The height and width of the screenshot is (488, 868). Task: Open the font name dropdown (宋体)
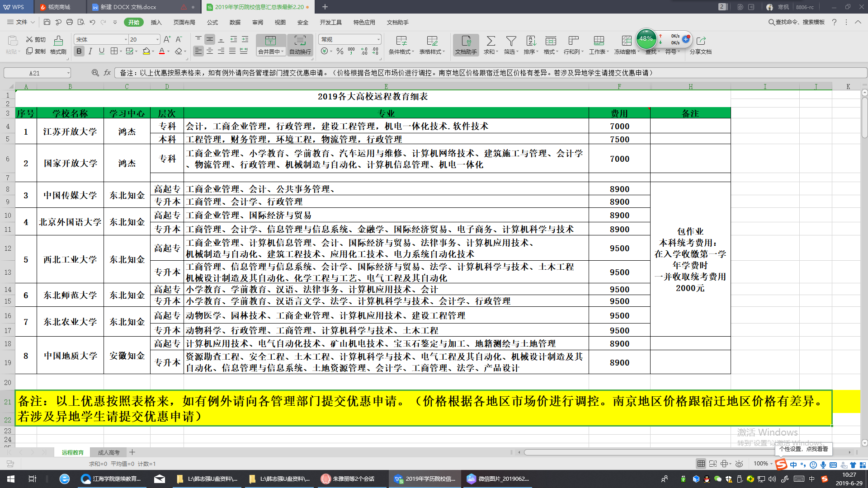pos(126,39)
